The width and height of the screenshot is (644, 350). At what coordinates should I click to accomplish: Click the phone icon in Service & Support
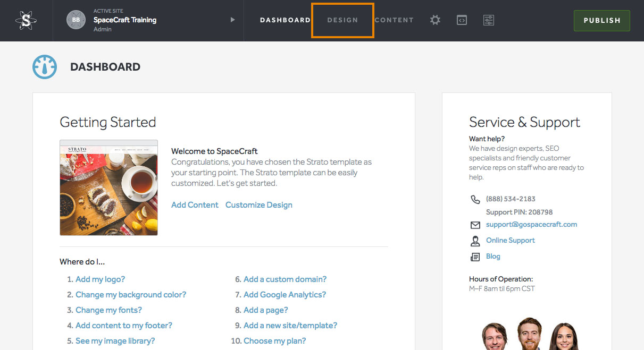[475, 199]
